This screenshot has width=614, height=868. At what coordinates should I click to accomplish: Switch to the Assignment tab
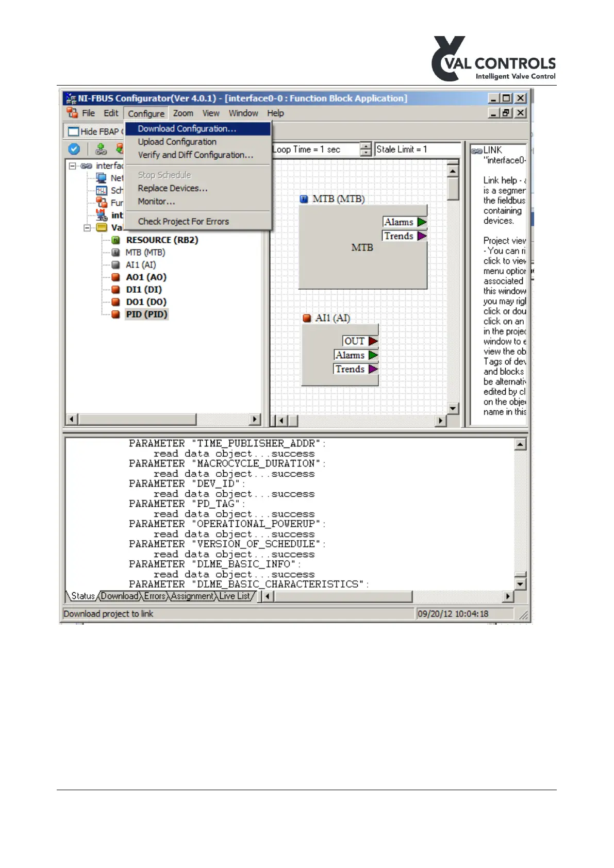tap(192, 596)
